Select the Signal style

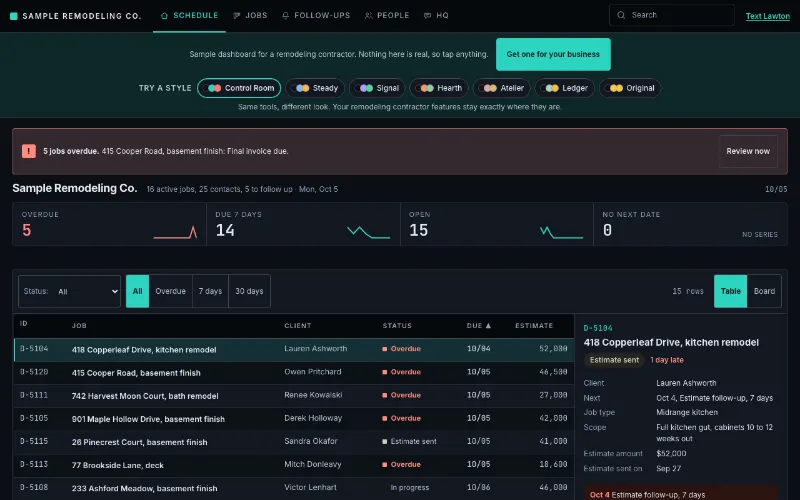[x=377, y=88]
